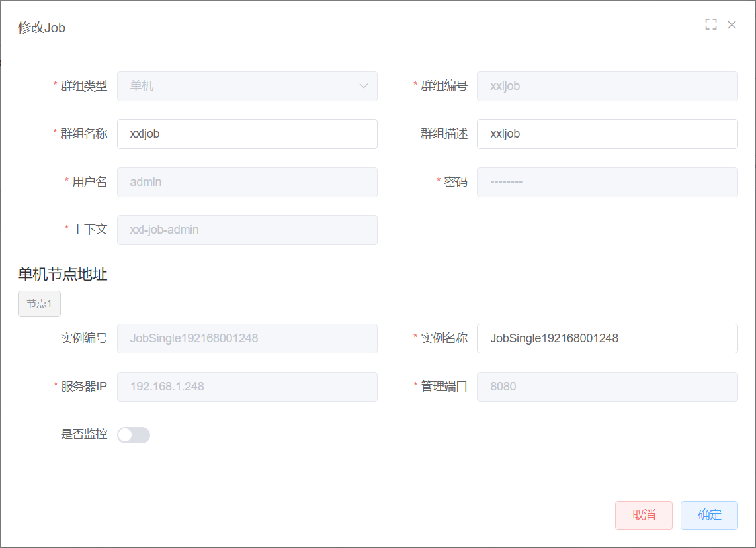The image size is (756, 548).
Task: Select the 节点1 tab
Action: pyautogui.click(x=39, y=304)
